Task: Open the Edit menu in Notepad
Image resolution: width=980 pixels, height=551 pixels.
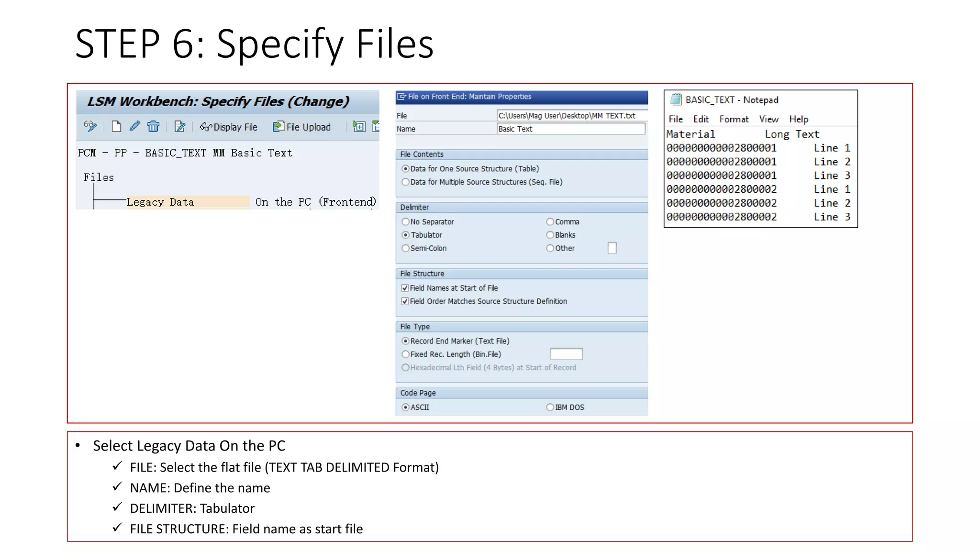Action: coord(701,119)
